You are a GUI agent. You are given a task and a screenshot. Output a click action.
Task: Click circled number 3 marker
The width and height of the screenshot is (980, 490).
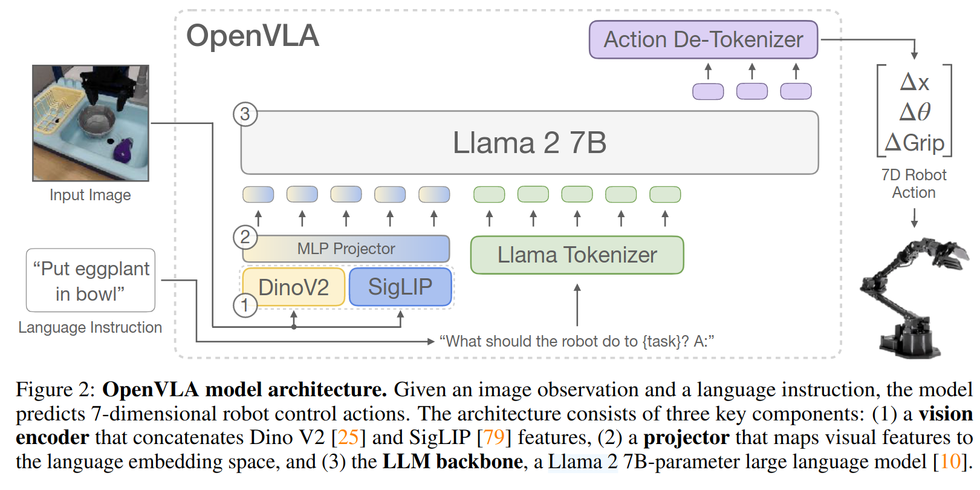245,114
